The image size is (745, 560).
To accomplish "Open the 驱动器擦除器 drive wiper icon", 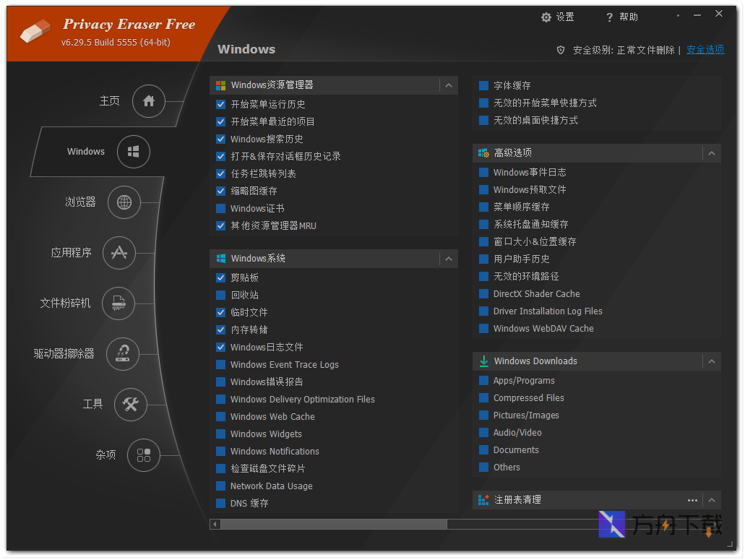I will pos(123,354).
